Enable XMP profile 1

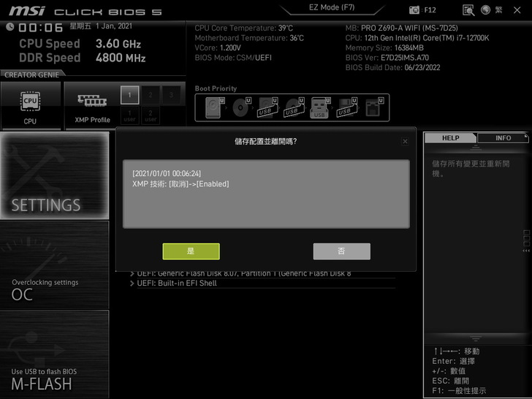click(x=129, y=95)
